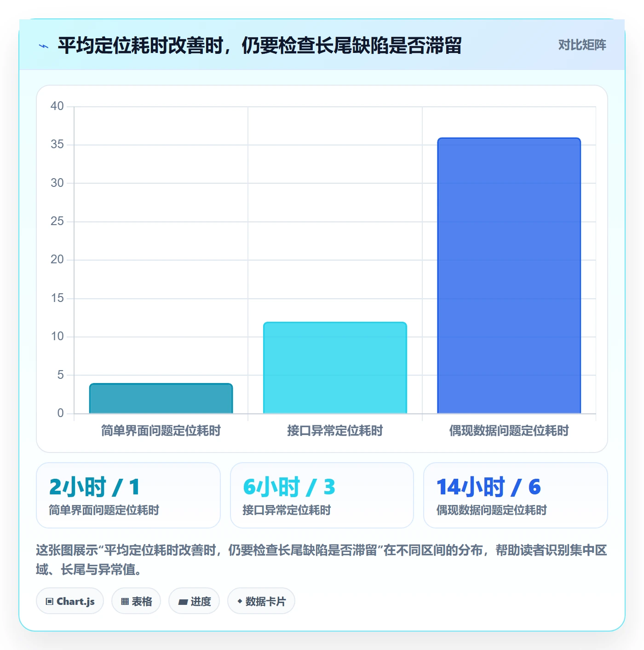Click the y-axis value 5
644x650 pixels.
pos(61,375)
